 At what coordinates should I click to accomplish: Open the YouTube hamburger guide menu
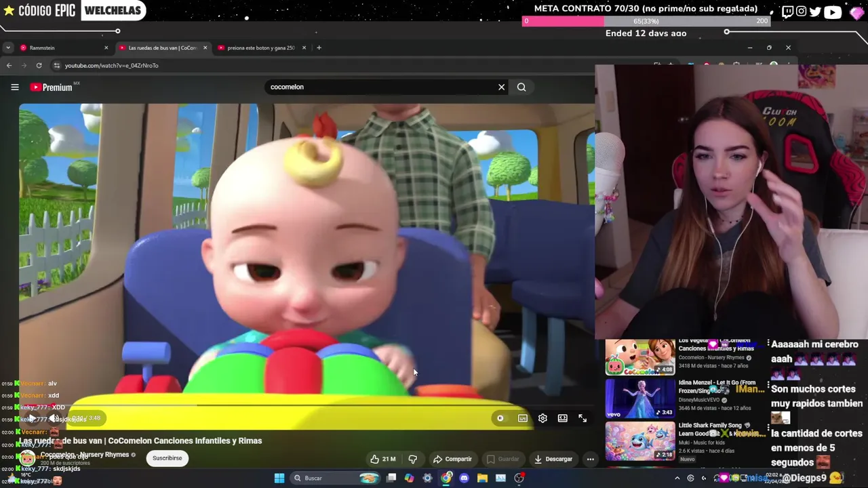coord(14,87)
